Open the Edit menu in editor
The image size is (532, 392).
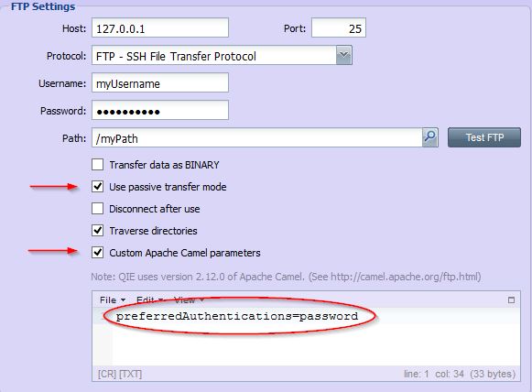tap(149, 300)
